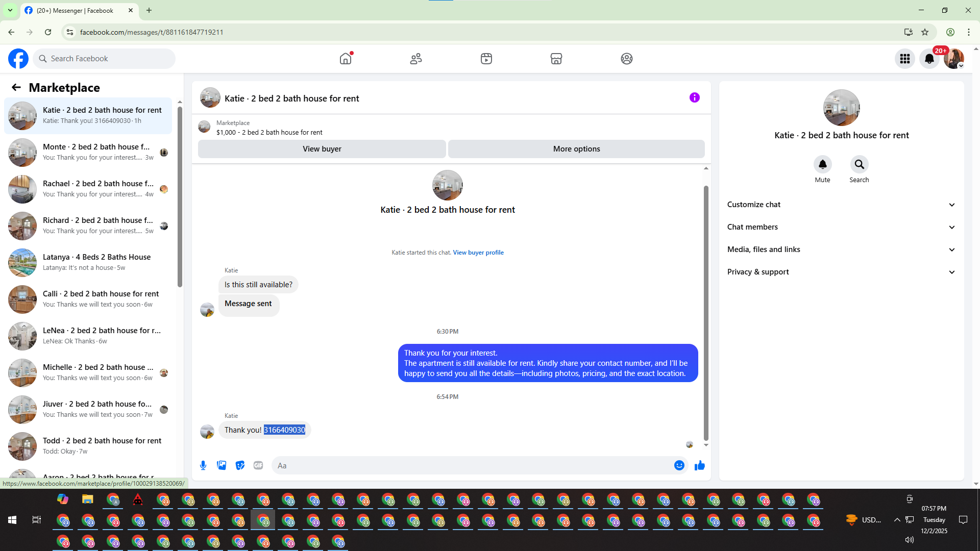Expand Privacy & support section
Screen dimensions: 980x551
point(841,272)
